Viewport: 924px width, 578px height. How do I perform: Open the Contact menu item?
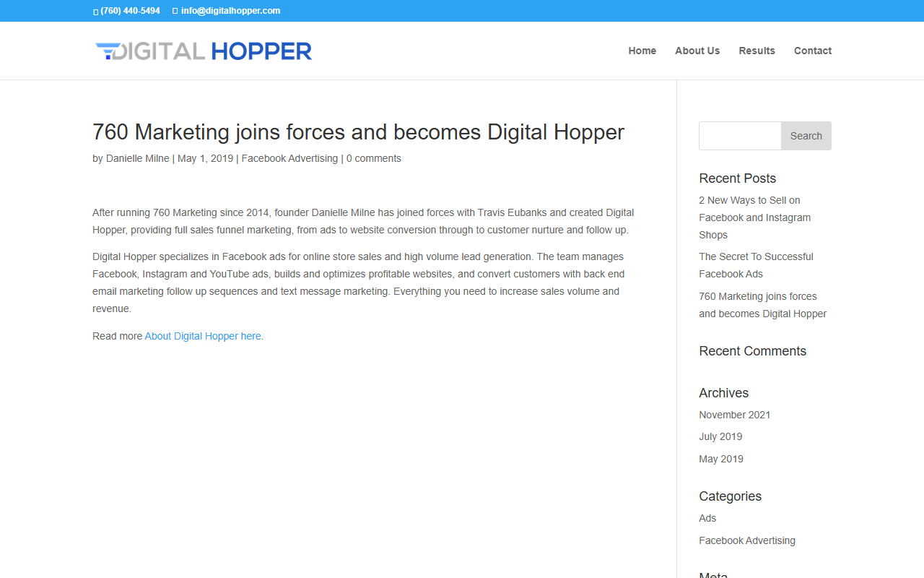(813, 51)
